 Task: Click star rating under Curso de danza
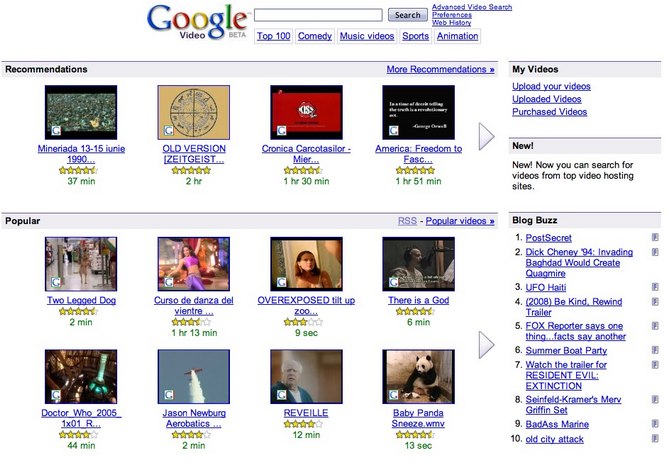coord(191,322)
